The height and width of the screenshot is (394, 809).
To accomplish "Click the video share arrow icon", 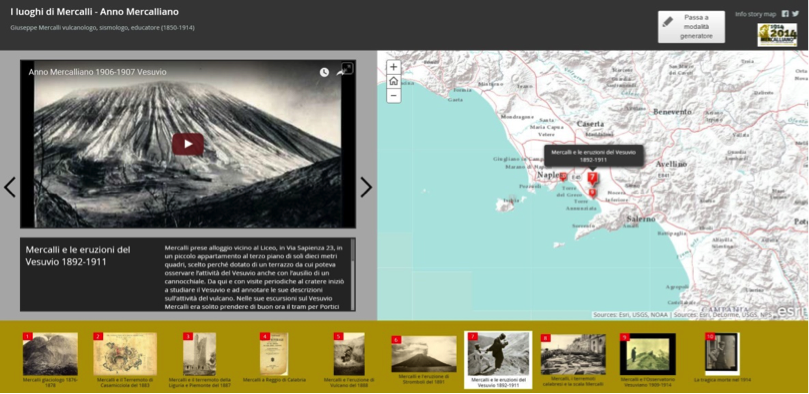I will [341, 72].
